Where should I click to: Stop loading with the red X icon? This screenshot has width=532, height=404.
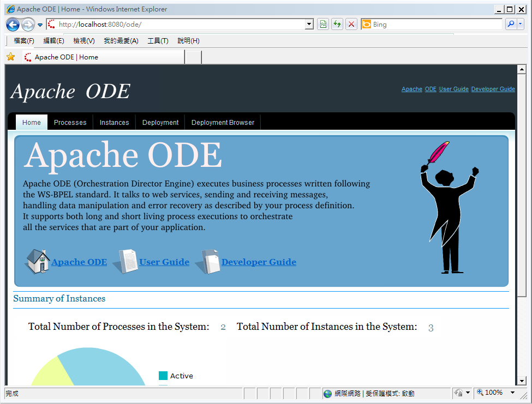(x=351, y=25)
